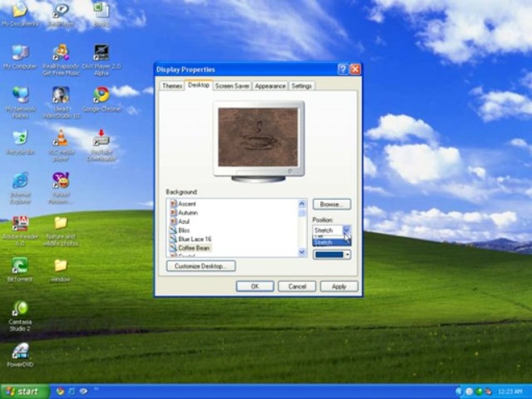Open the Settings tab
532x399 pixels.
pos(301,86)
